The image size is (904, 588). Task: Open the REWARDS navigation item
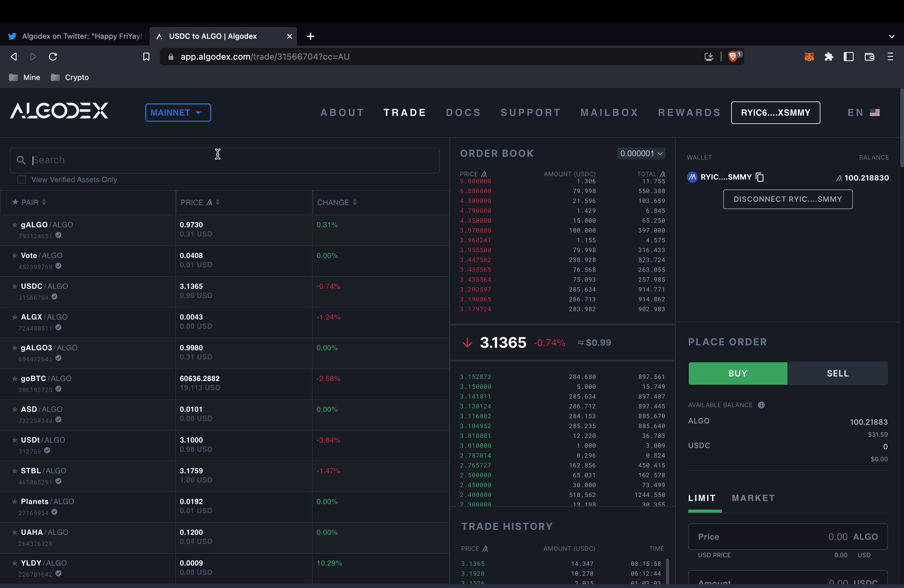[689, 113]
